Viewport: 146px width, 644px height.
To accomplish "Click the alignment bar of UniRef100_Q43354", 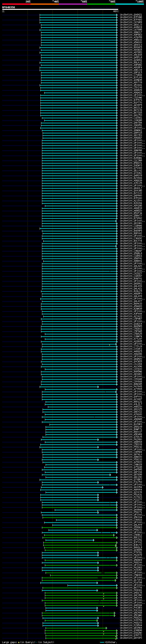I will coord(72,487).
